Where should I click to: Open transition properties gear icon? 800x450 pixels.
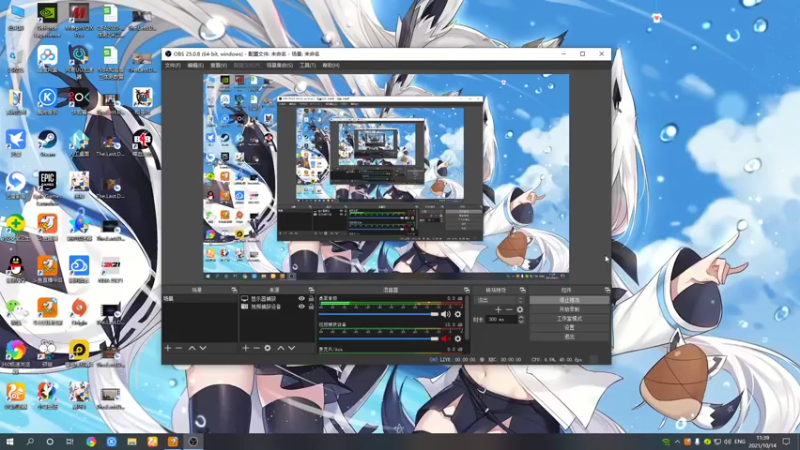pos(520,310)
